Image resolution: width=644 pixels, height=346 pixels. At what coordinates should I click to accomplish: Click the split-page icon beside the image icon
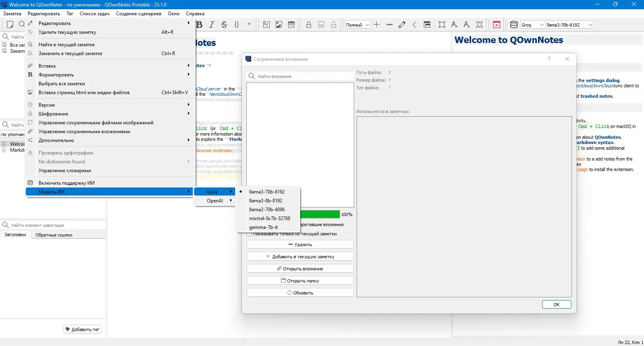(x=266, y=25)
